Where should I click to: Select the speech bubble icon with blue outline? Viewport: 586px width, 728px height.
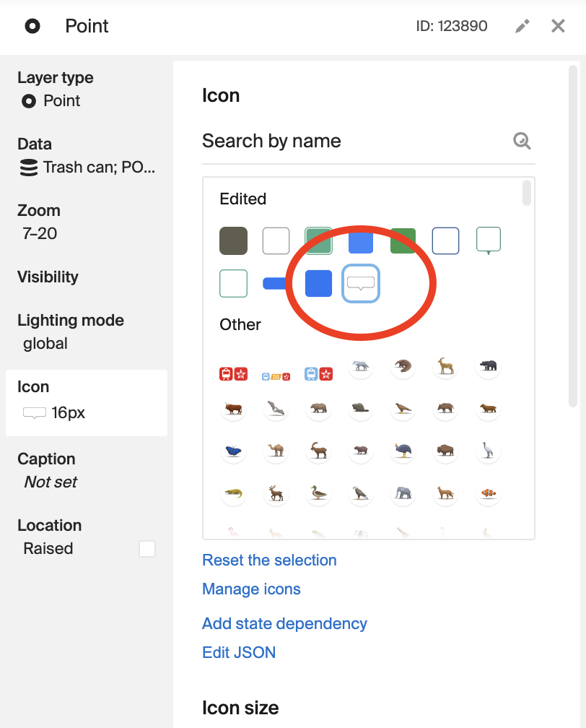[x=361, y=283]
